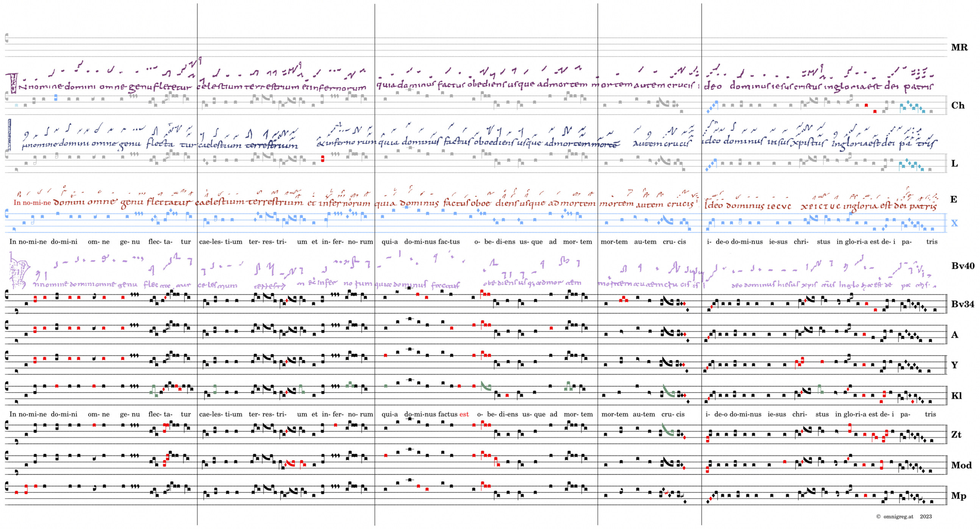Select the Mod staff label
Image resolution: width=980 pixels, height=529 pixels.
pyautogui.click(x=961, y=465)
